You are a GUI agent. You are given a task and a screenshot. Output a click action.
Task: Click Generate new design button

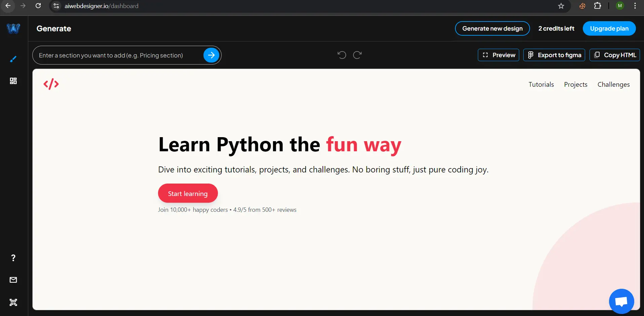pyautogui.click(x=492, y=29)
